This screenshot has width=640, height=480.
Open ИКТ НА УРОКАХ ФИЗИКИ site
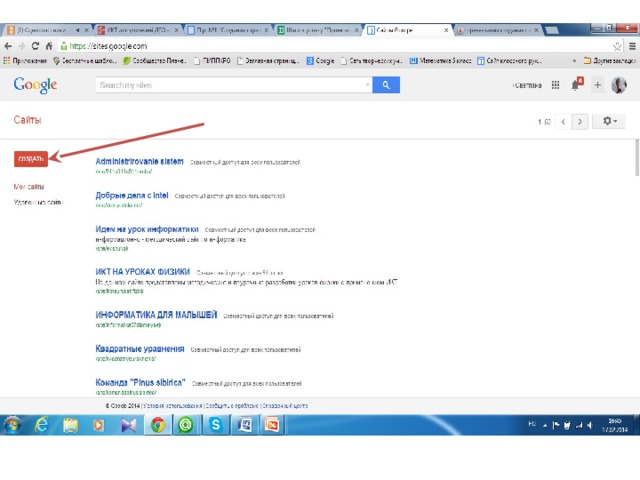coord(143,272)
